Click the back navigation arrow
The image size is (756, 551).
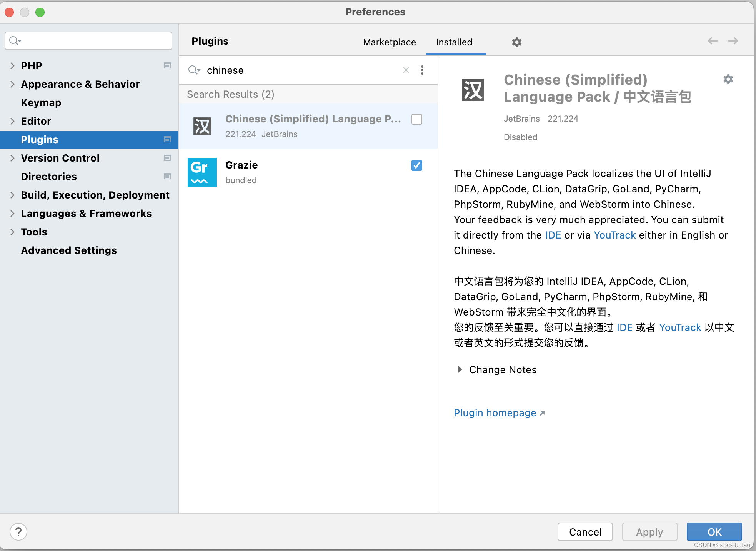tap(712, 41)
